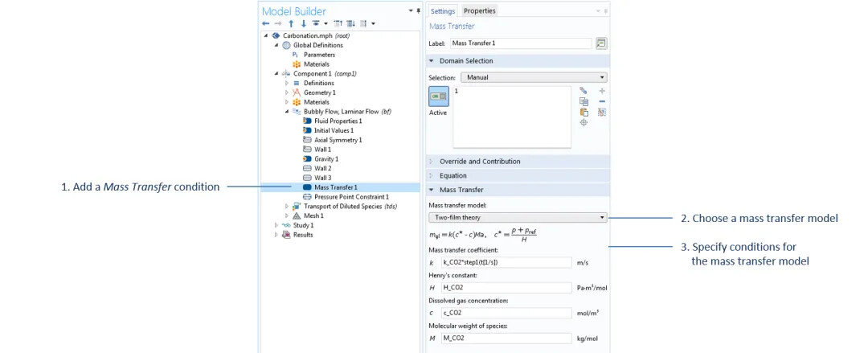Expand the Equation section

tap(452, 175)
